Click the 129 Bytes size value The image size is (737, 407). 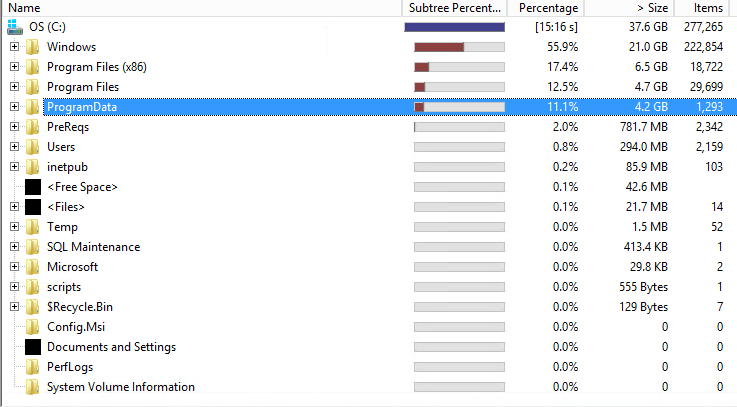coord(643,307)
